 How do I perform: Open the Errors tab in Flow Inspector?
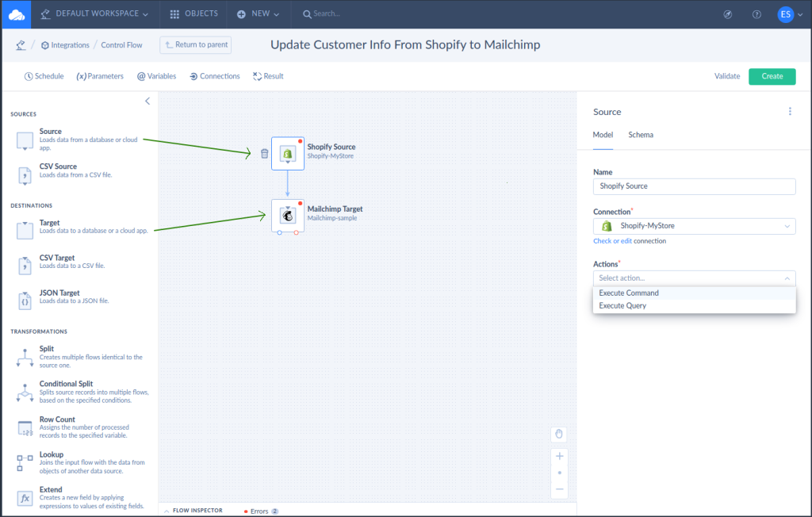262,511
